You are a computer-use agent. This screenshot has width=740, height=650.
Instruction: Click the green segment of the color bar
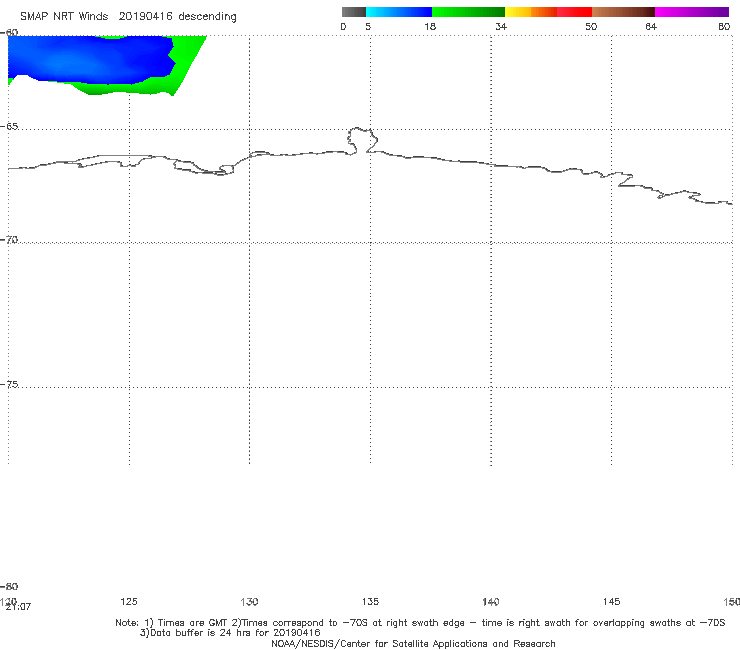tap(468, 12)
